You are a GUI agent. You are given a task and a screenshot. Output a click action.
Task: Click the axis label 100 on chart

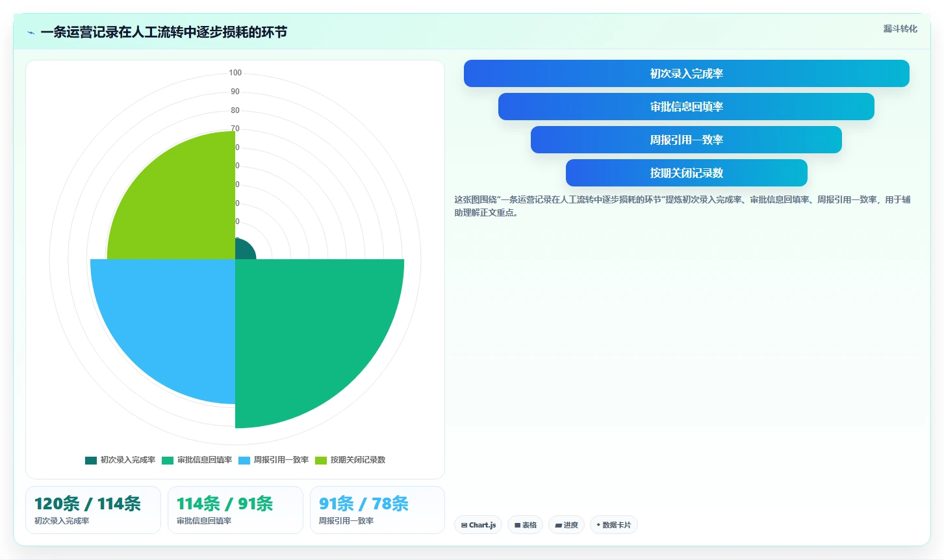(x=235, y=73)
